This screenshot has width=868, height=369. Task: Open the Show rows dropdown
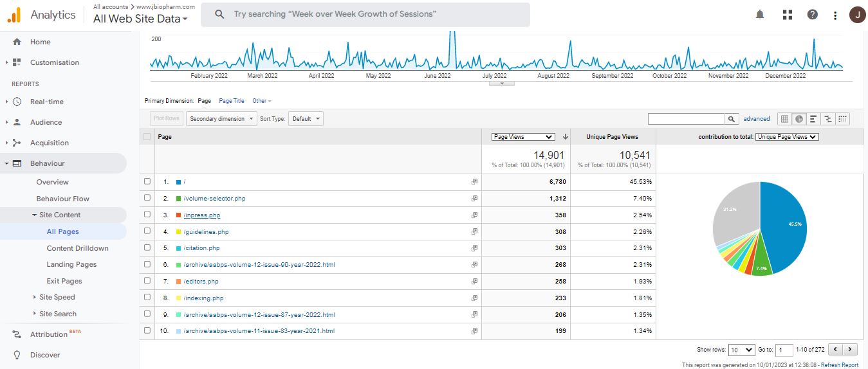(x=741, y=350)
